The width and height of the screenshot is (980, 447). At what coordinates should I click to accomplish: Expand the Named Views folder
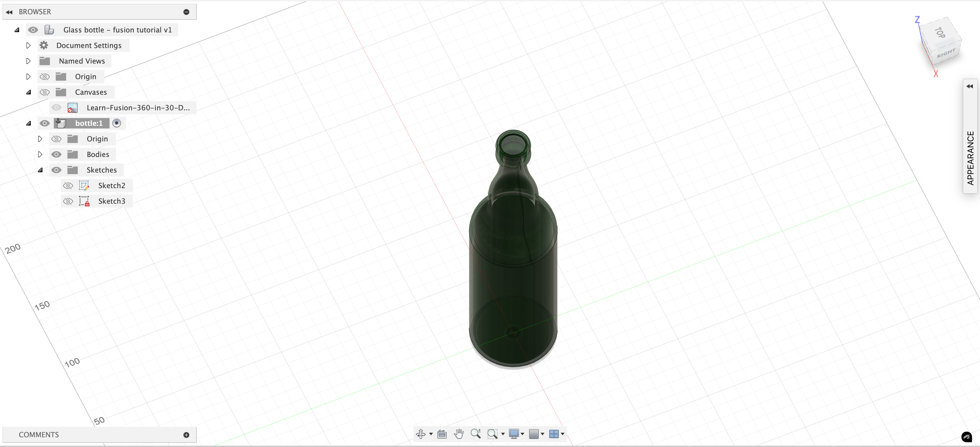point(29,61)
